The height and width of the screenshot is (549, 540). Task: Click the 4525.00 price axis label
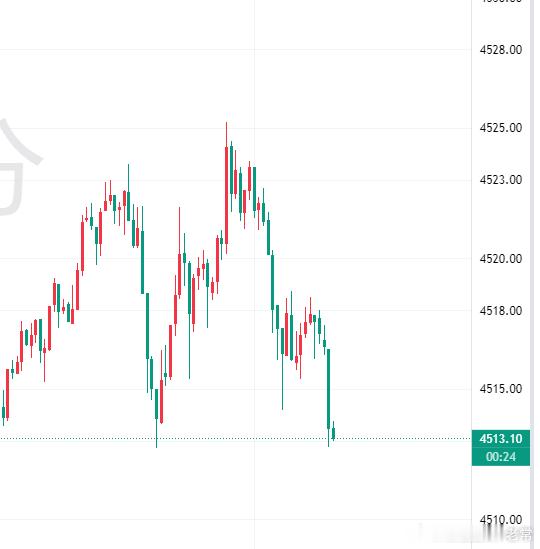click(x=501, y=128)
